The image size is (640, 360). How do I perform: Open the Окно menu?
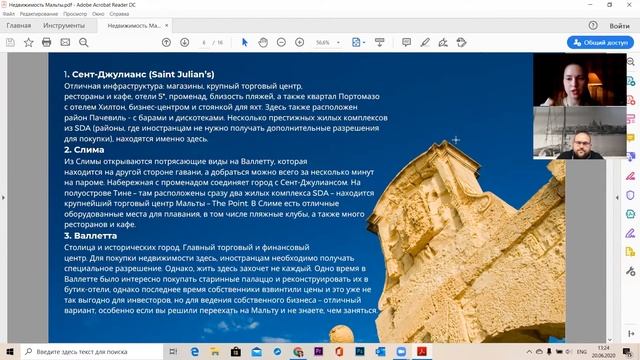pyautogui.click(x=98, y=14)
